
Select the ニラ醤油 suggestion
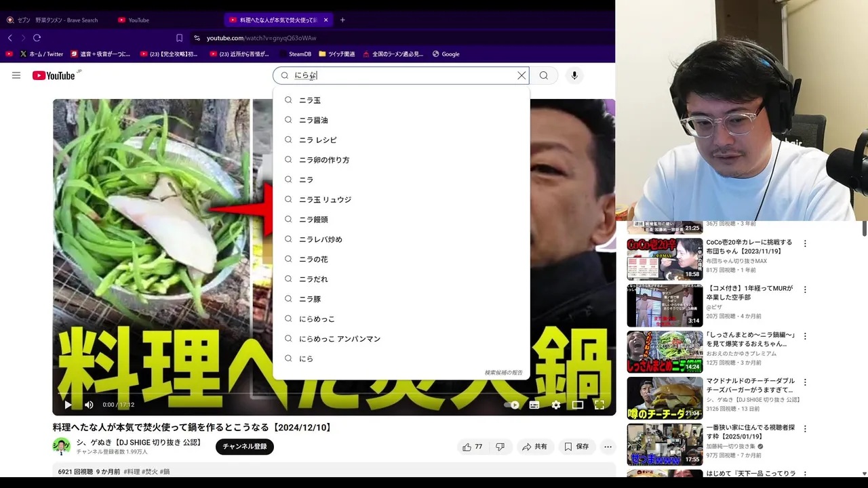click(401, 120)
